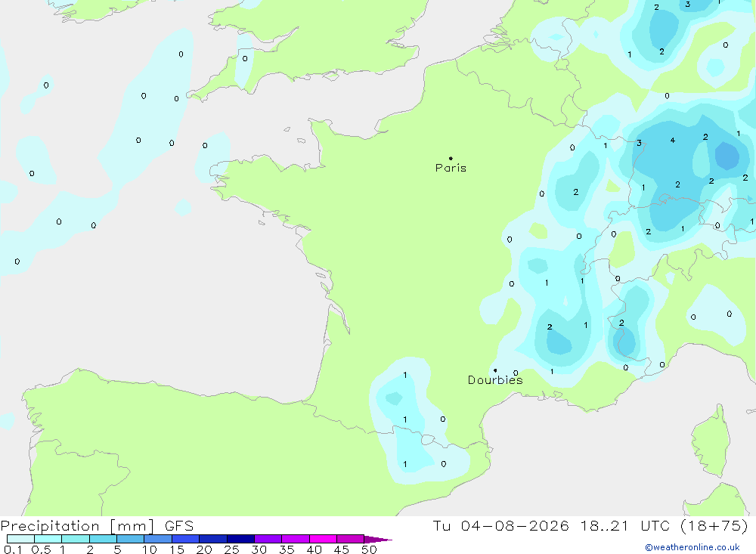
Task: Click the precipitation value '4' on the map
Action: pos(673,141)
